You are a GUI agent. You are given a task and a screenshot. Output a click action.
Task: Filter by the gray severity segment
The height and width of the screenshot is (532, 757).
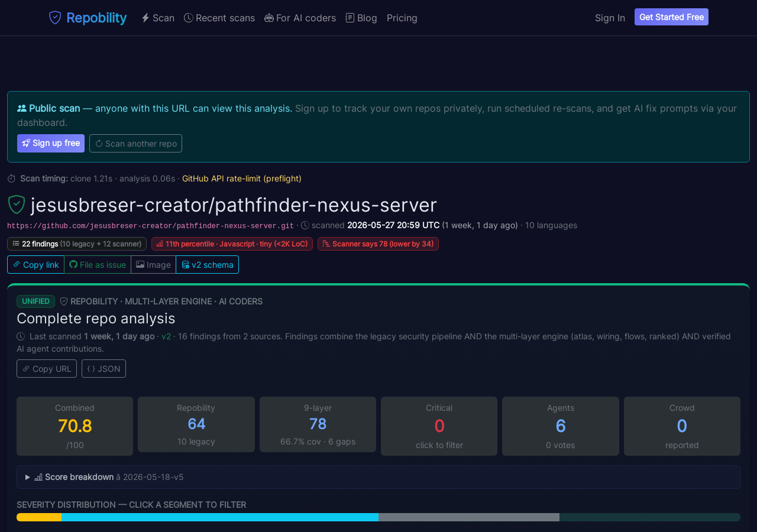[x=469, y=517]
